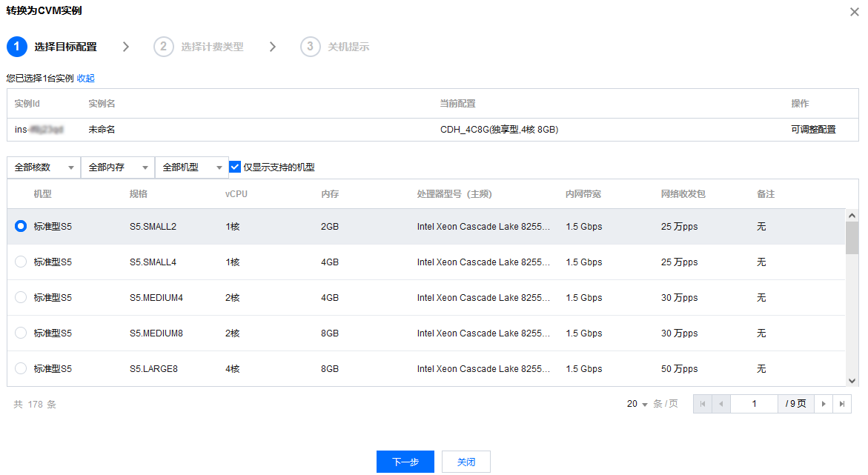The width and height of the screenshot is (868, 475).
Task: Click the 当前配置 column header
Action: (x=458, y=104)
